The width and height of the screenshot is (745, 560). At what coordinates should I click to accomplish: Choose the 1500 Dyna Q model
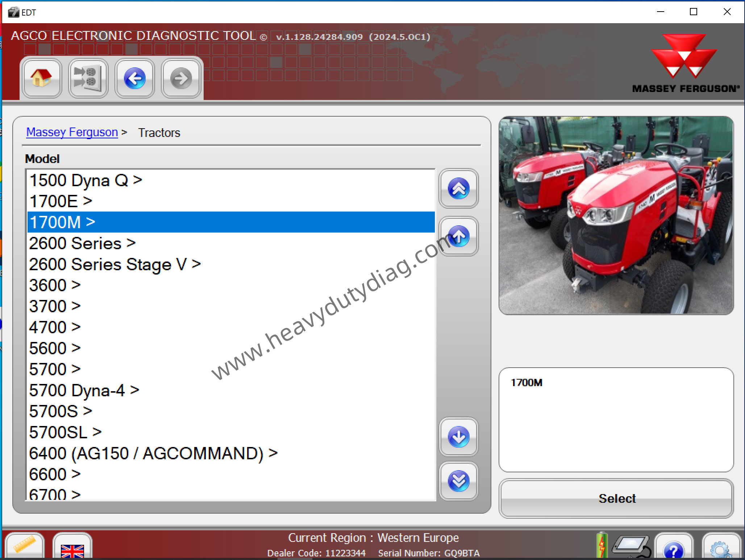point(231,180)
